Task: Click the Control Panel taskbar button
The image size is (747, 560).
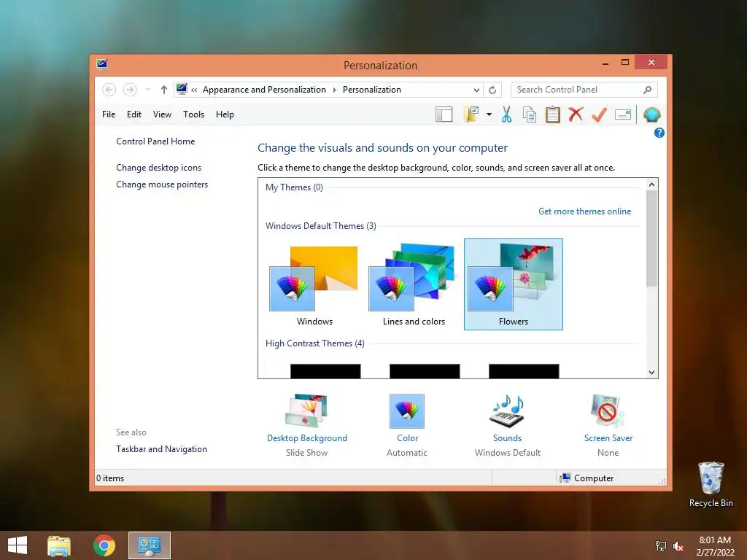Action: click(x=149, y=545)
